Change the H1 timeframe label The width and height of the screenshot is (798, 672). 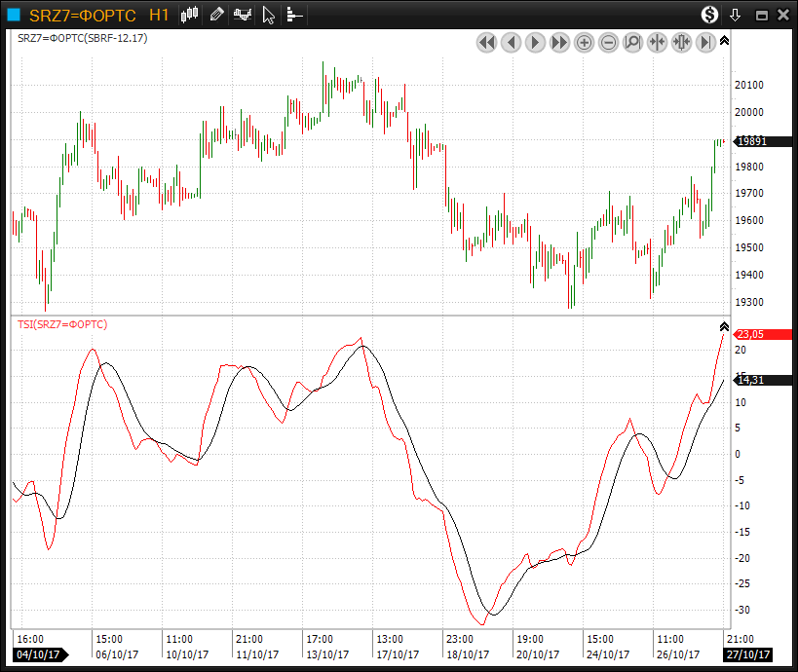159,15
